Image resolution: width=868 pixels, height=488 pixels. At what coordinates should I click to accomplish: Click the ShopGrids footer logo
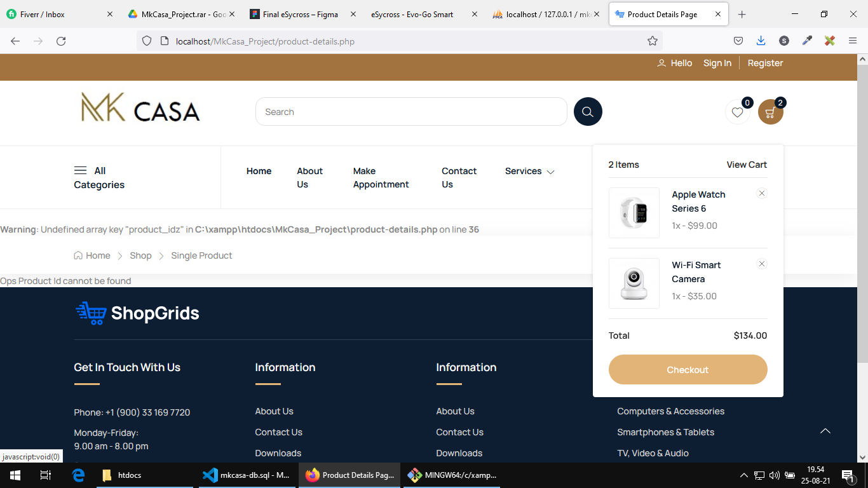coord(137,313)
